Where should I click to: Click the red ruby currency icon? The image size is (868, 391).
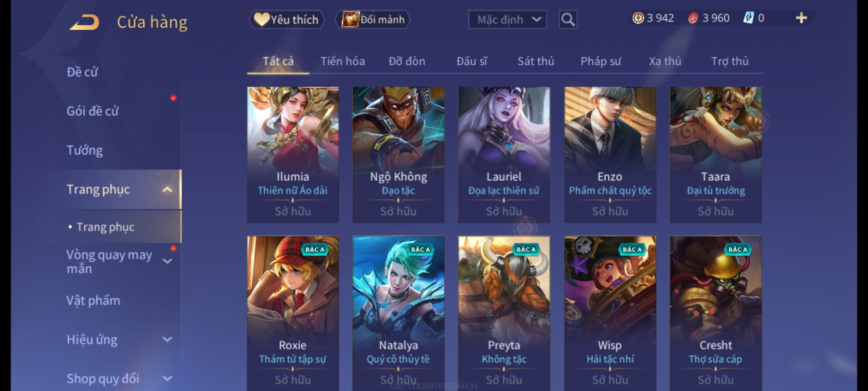coord(693,18)
